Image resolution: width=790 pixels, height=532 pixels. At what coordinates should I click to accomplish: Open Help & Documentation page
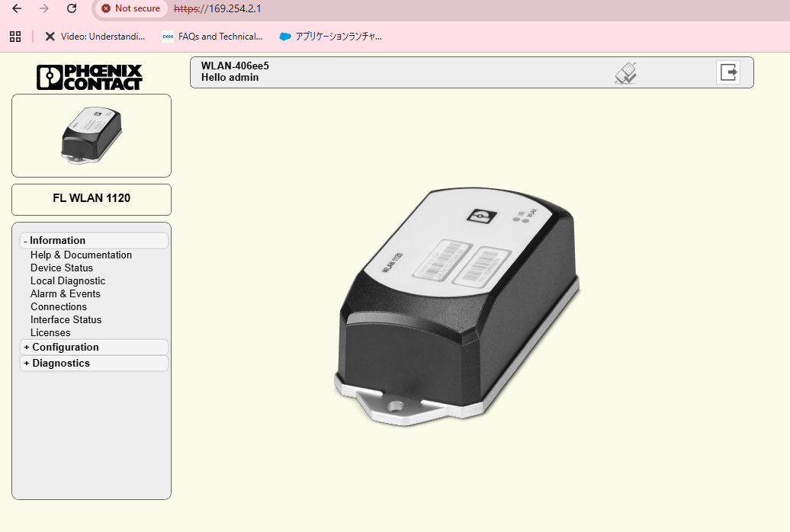(81, 255)
